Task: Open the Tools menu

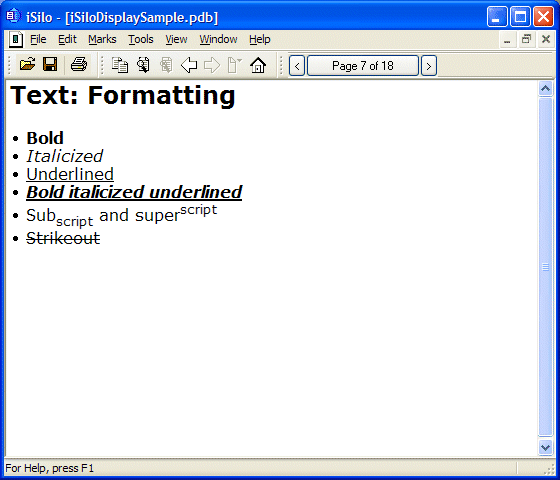Action: pyautogui.click(x=141, y=39)
